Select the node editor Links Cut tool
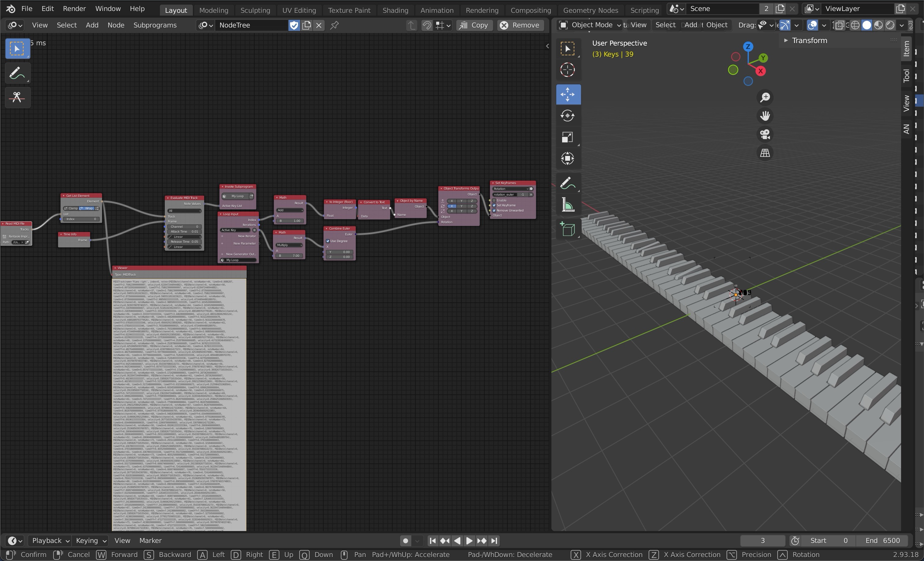 click(x=17, y=97)
